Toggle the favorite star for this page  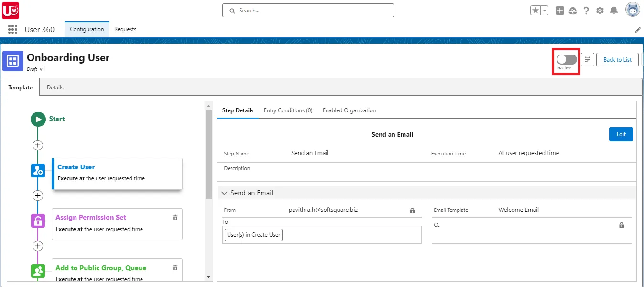tap(536, 9)
